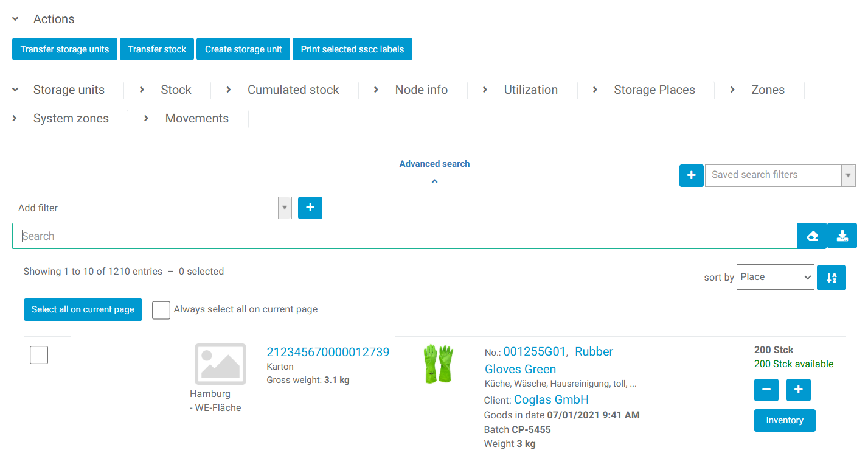Switch to the Movements tab
Screen dimensions: 868x464
pos(196,118)
